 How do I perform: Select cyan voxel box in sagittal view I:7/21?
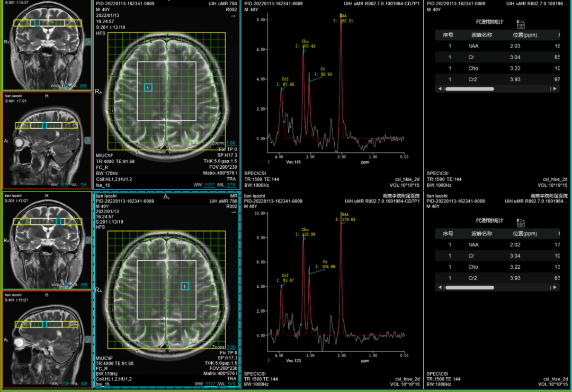[44, 125]
